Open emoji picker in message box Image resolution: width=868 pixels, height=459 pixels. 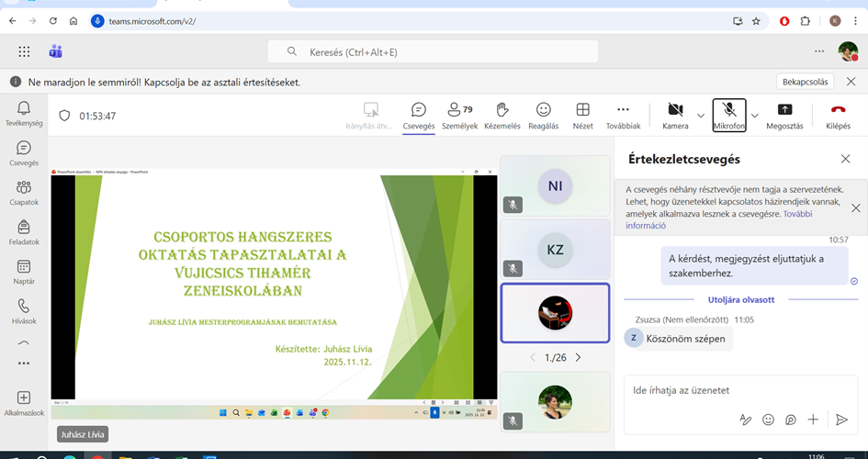click(x=769, y=420)
